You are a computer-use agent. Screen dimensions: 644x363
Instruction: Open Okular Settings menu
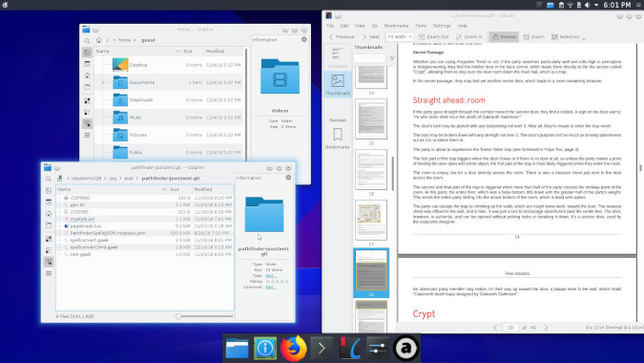442,26
